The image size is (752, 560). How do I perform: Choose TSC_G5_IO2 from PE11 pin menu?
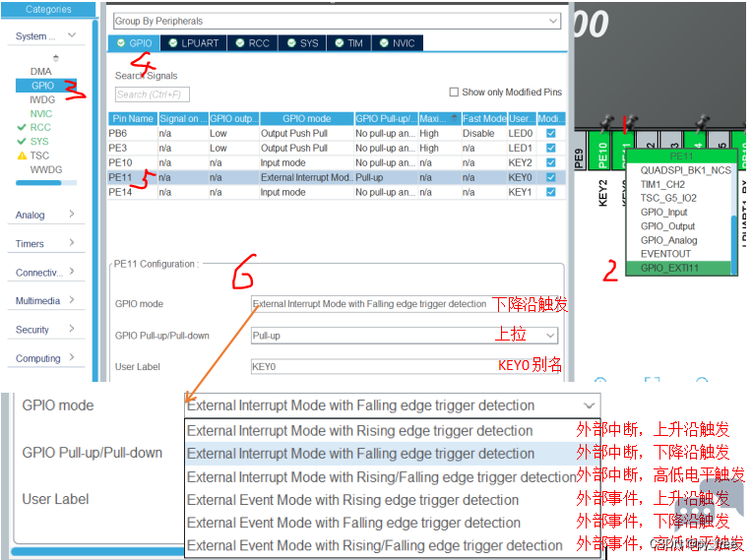668,199
